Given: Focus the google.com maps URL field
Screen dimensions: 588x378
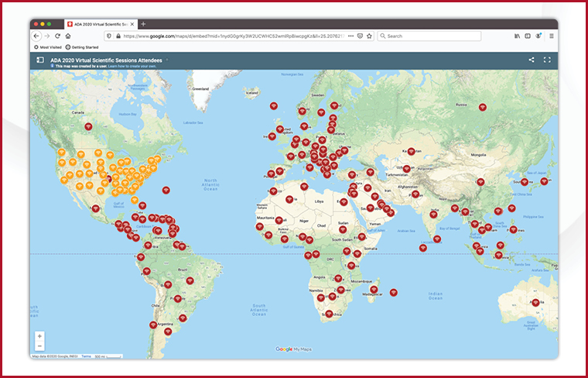Looking at the screenshot, I should tap(234, 36).
